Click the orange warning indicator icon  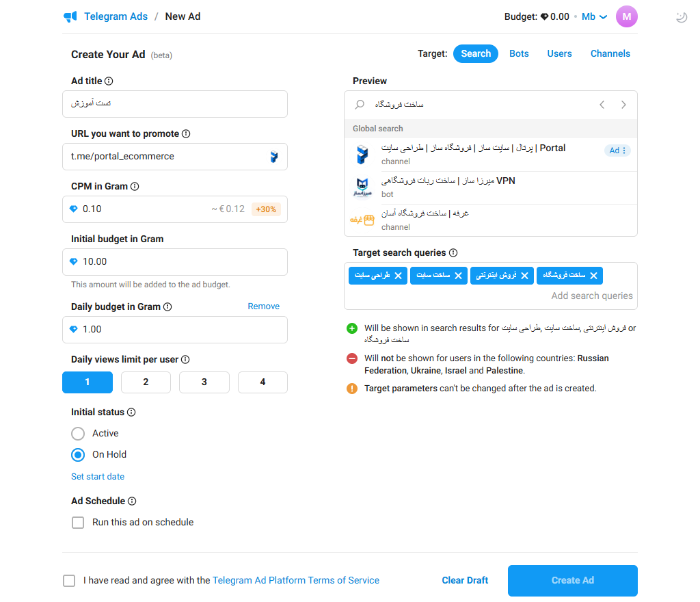coord(352,389)
